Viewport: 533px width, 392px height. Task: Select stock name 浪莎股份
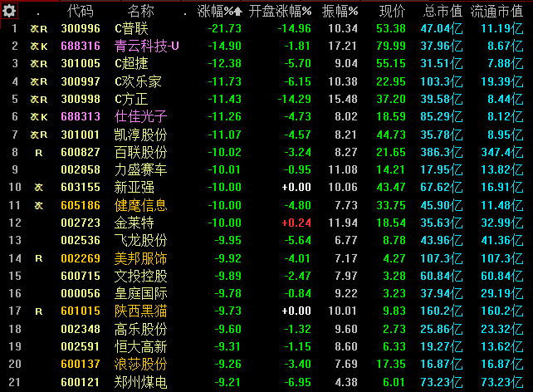point(141,364)
